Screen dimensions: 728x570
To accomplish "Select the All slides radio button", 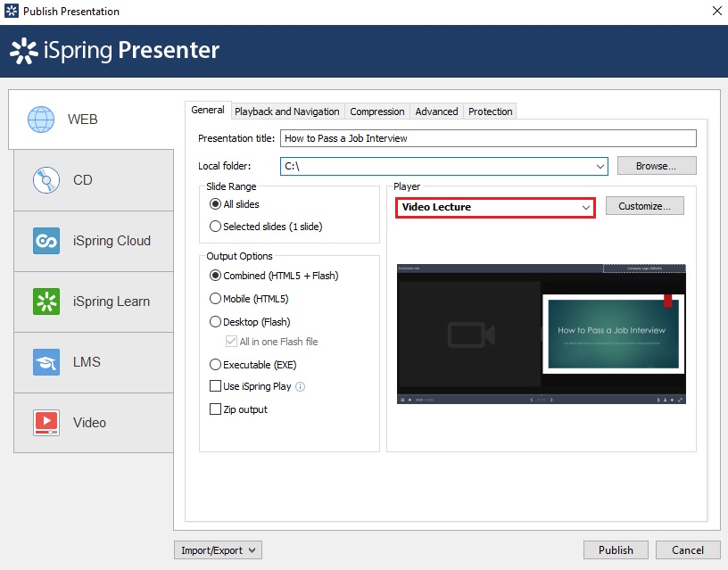I will 215,204.
